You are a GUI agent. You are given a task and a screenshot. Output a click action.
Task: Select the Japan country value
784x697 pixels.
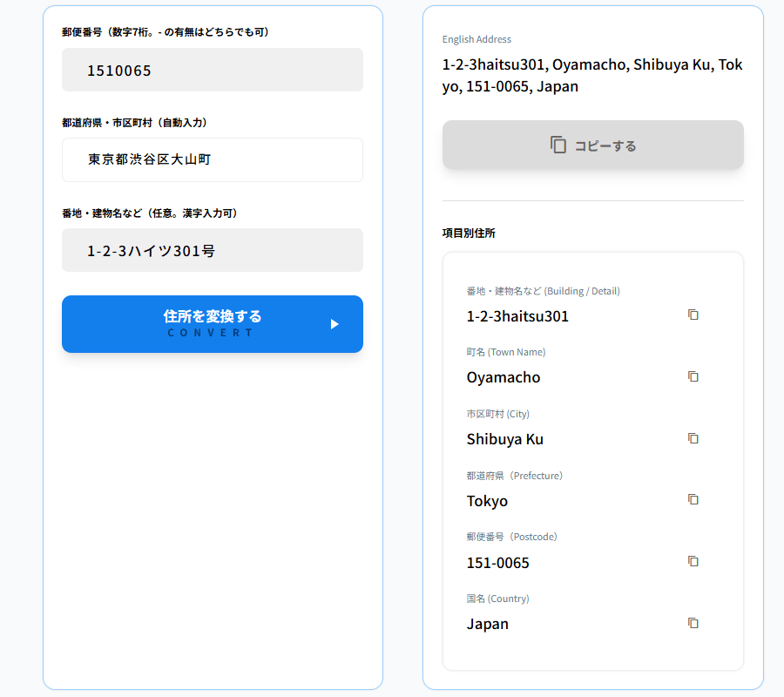[488, 625]
